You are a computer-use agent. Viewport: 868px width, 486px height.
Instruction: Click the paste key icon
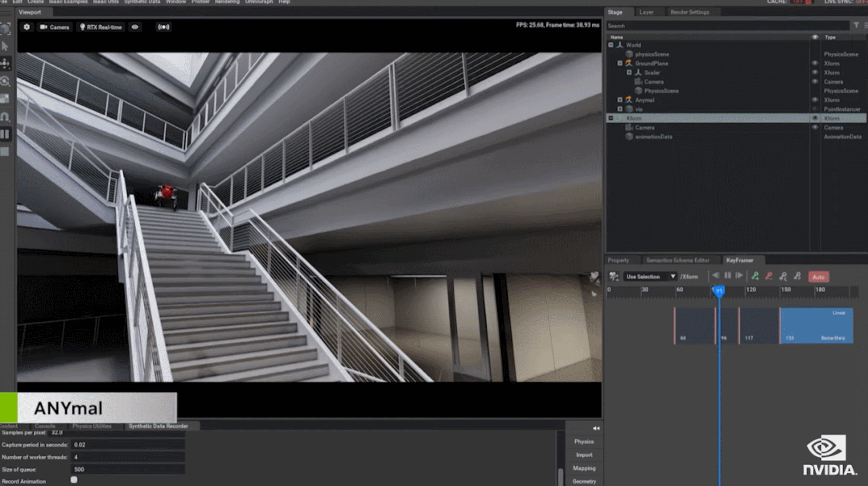pos(797,276)
